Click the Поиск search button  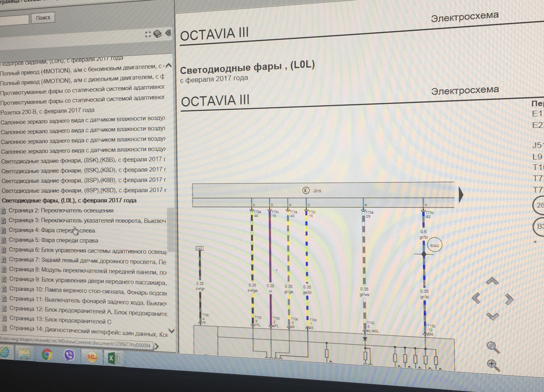point(43,18)
